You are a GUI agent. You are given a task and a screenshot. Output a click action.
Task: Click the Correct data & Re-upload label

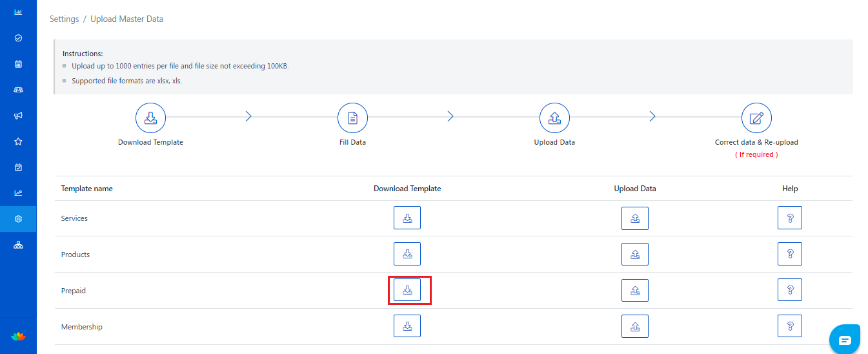pyautogui.click(x=756, y=142)
